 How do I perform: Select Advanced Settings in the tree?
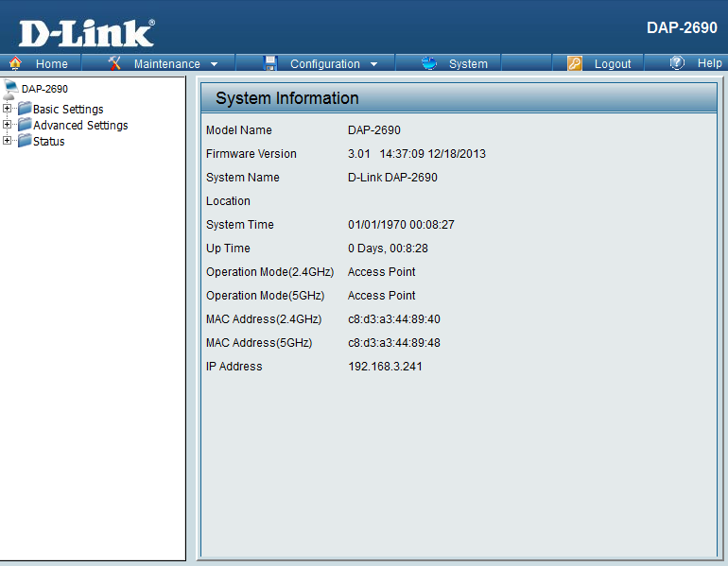tap(80, 126)
